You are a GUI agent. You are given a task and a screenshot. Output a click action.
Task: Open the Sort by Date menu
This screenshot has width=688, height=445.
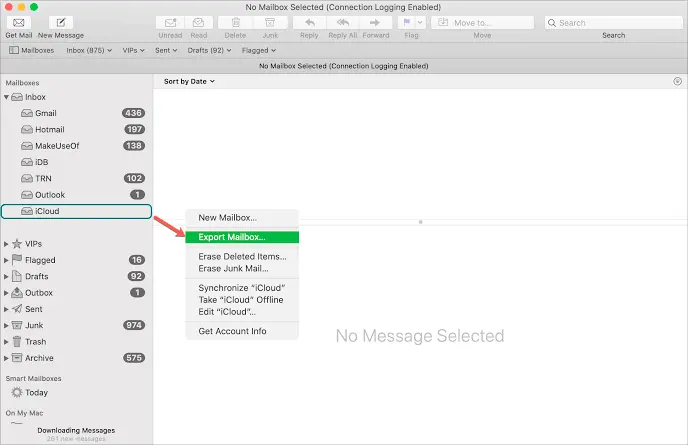tap(189, 82)
